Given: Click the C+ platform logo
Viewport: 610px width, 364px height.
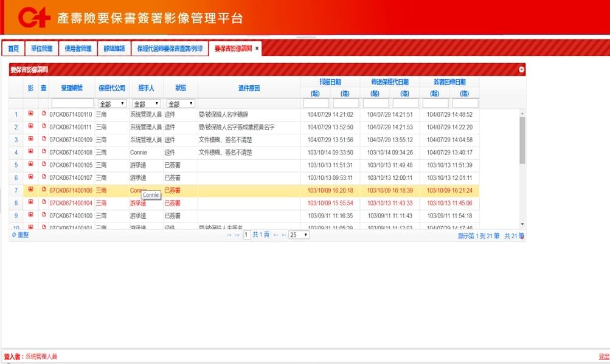Looking at the screenshot, I should [34, 18].
